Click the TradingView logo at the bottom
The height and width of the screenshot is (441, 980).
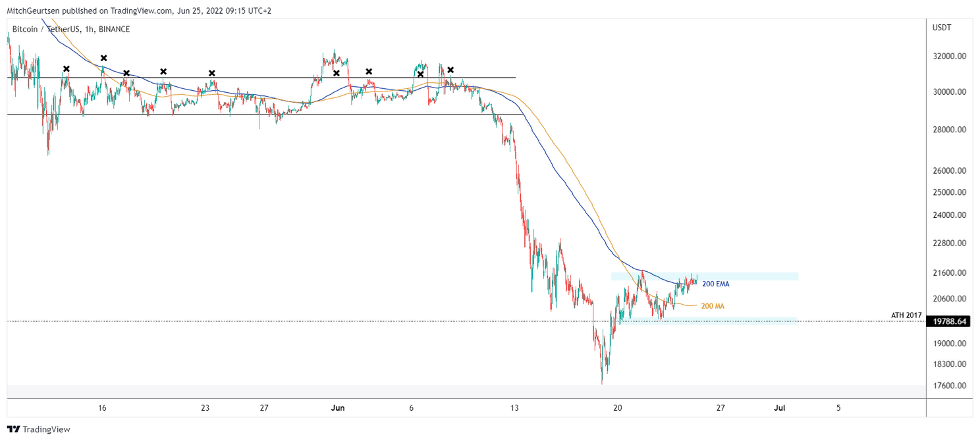pos(39,429)
